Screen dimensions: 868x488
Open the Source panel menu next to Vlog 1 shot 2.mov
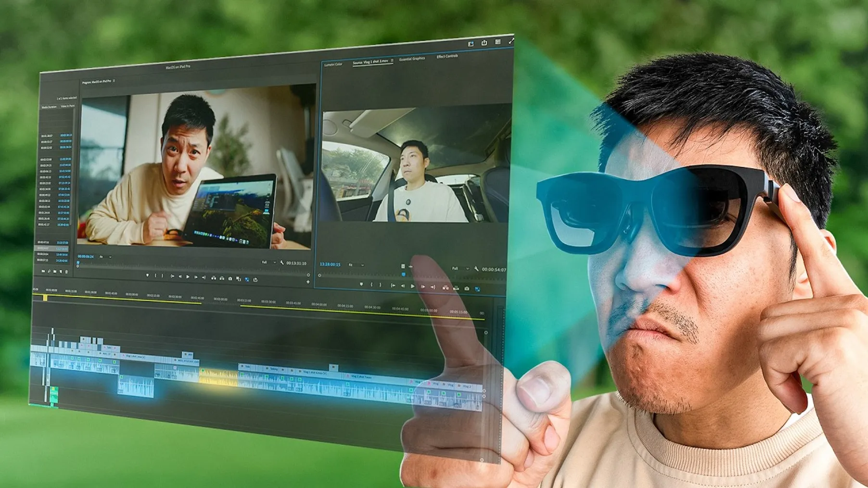392,61
